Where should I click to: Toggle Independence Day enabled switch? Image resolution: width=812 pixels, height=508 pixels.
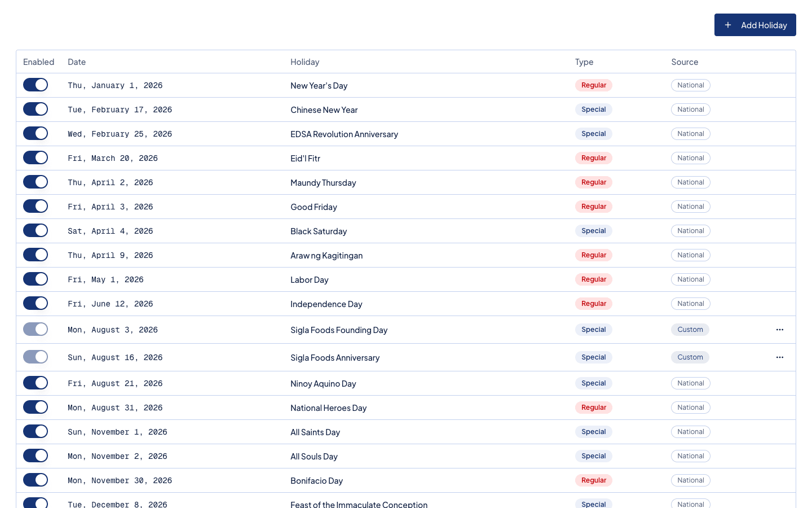(36, 303)
